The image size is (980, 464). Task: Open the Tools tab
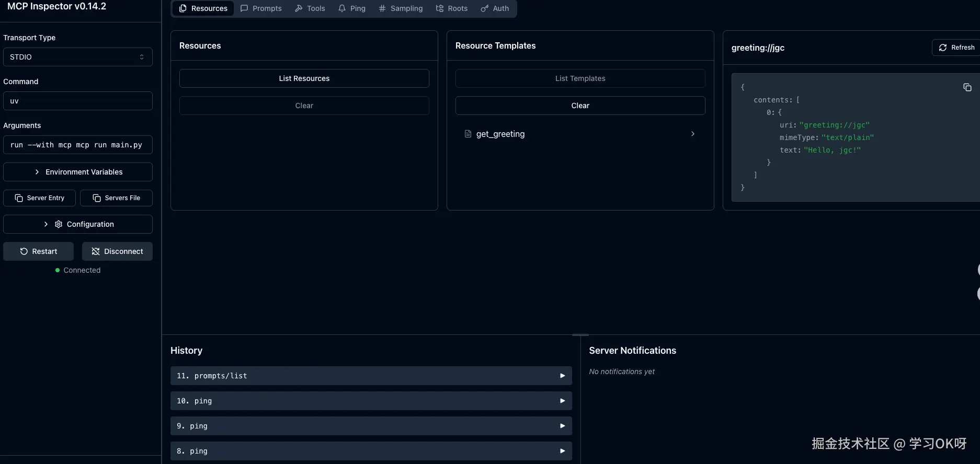click(310, 8)
